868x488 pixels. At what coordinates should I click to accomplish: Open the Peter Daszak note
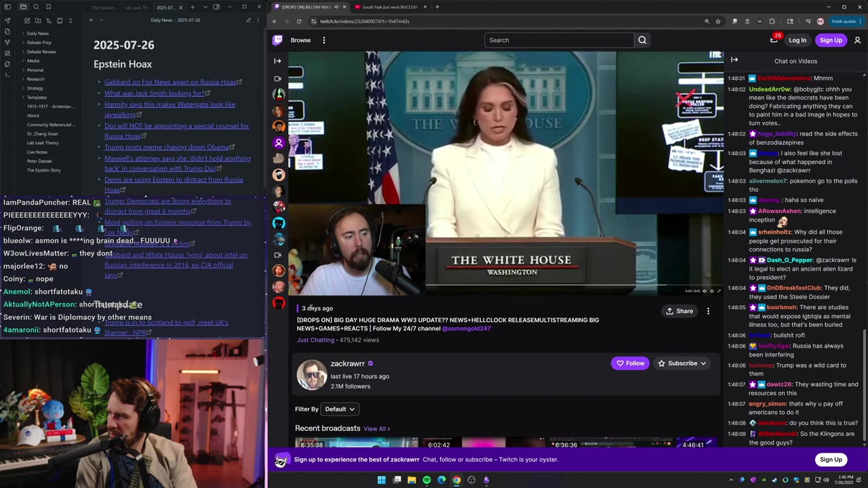[39, 161]
